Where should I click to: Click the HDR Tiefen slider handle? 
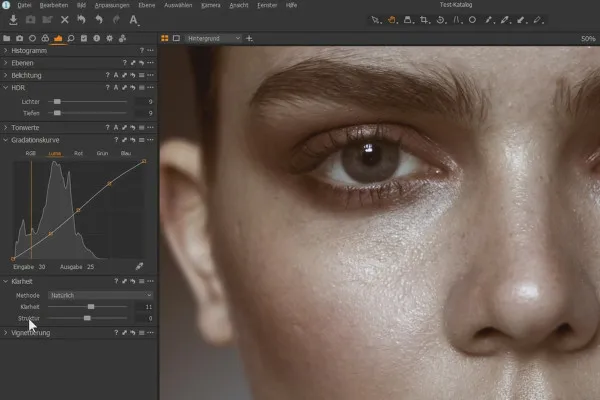tap(57, 113)
